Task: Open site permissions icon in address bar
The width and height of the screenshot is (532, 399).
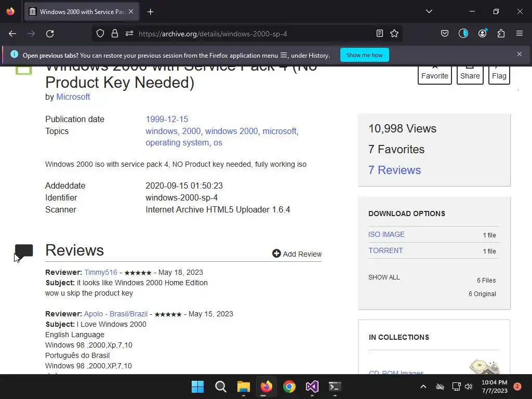Action: 129,34
